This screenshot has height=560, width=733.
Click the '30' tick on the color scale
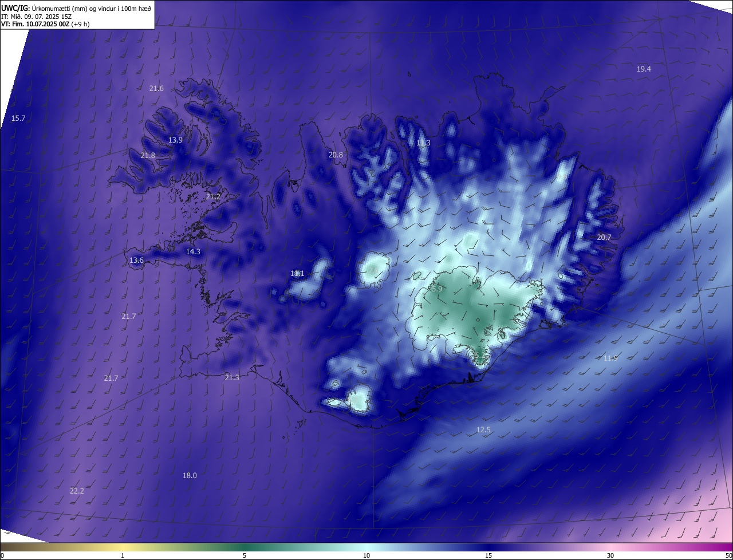[x=610, y=555]
